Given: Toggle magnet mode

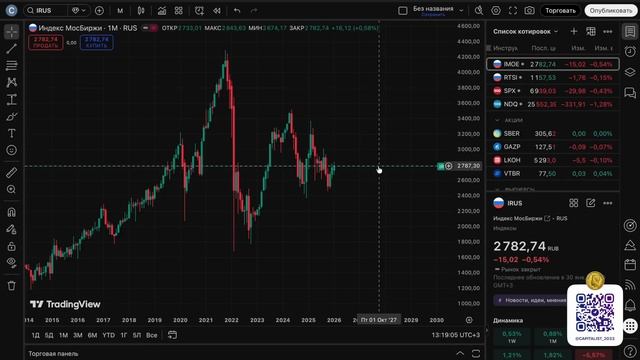Looking at the screenshot, I should [x=11, y=212].
